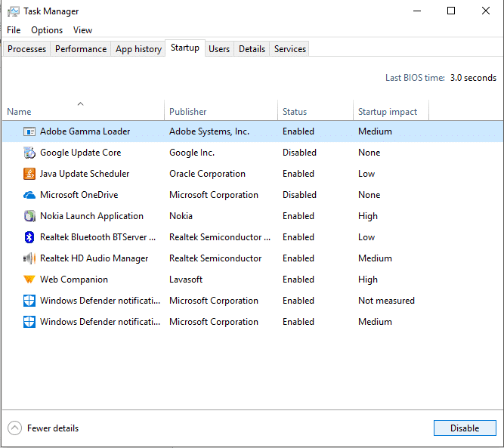Click the Oracle Corporation publisher cell

[x=207, y=174]
